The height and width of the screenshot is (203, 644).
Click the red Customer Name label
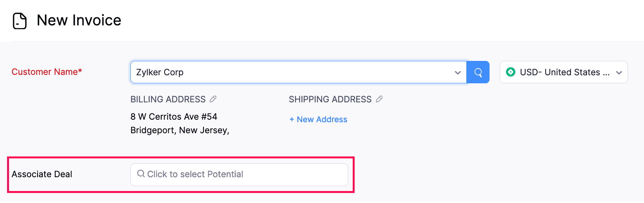[44, 72]
